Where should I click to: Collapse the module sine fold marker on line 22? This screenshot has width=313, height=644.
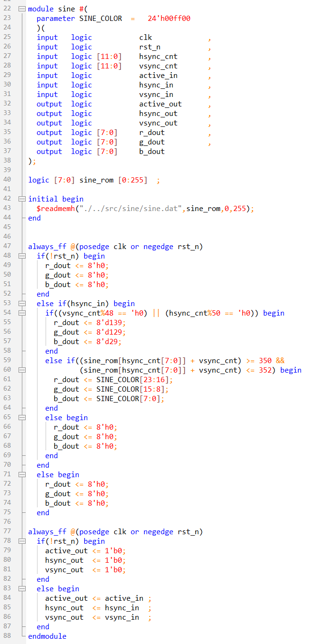point(21,9)
